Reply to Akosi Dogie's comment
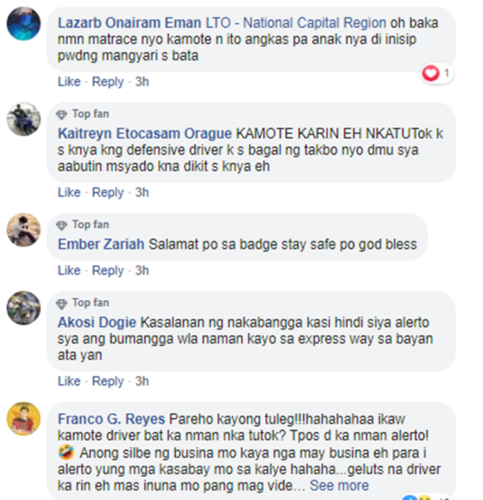Screen dimensions: 483x500 pos(108,381)
